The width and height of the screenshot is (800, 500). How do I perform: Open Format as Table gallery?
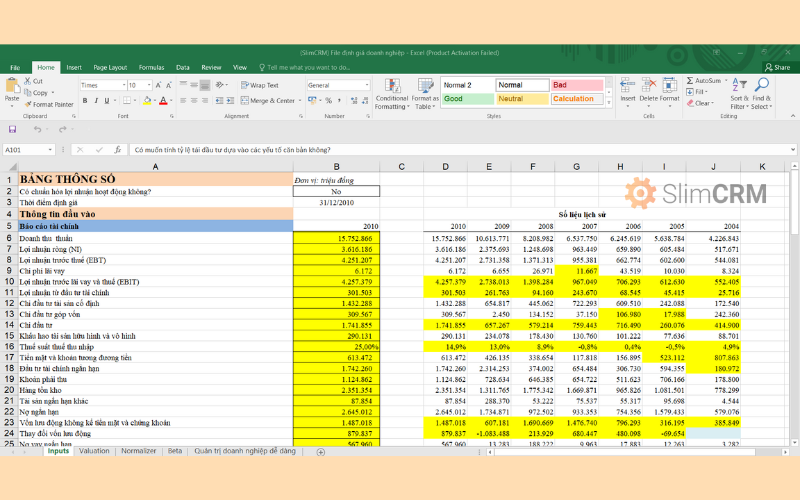[x=424, y=94]
